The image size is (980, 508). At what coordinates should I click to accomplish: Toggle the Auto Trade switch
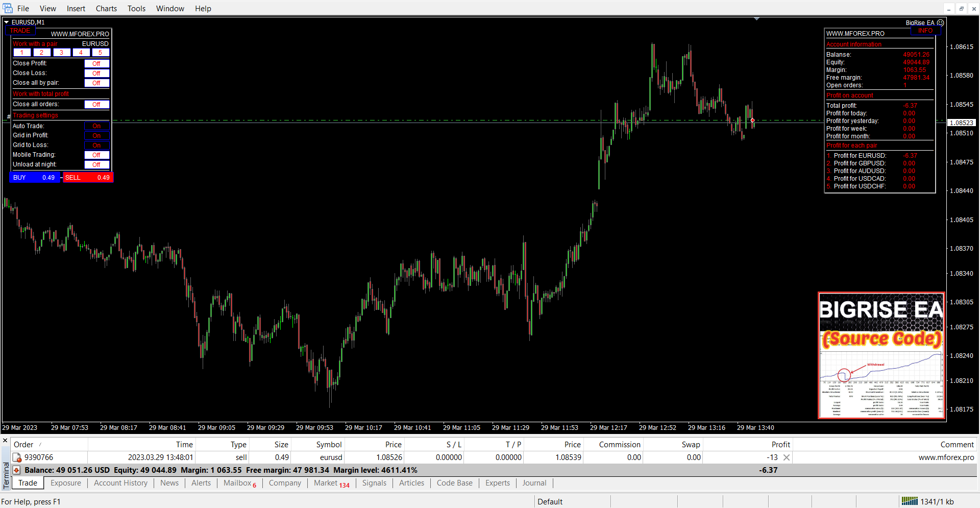96,126
